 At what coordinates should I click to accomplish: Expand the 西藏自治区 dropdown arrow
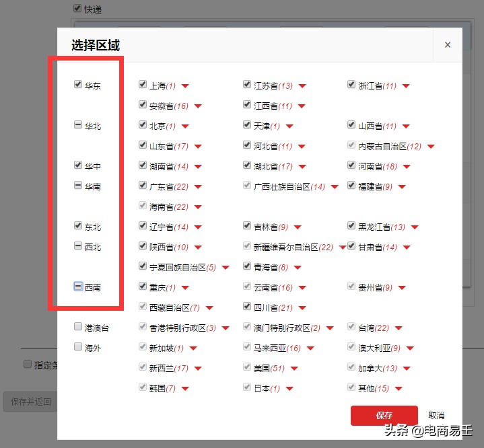(209, 308)
